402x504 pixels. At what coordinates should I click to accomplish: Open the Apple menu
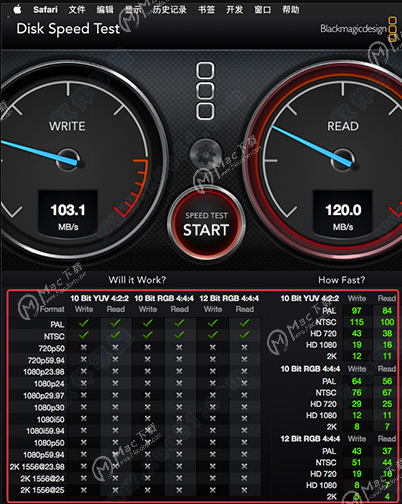coord(17,10)
